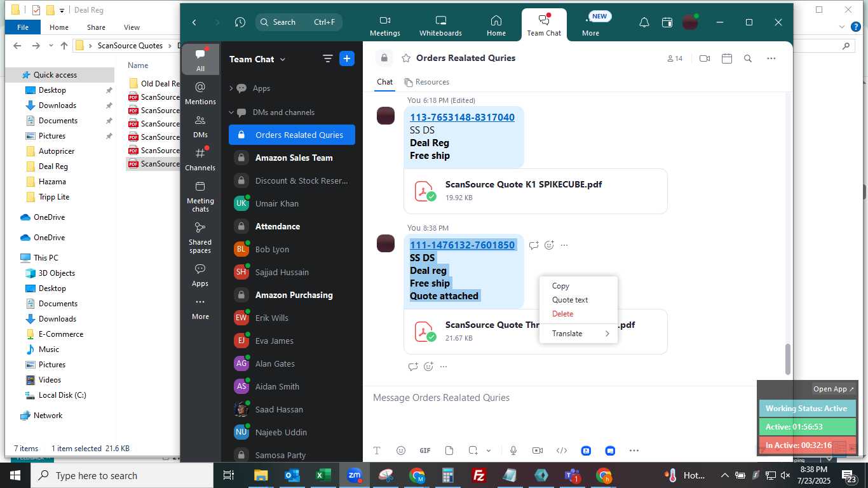Open Outlook from Windows taskbar
The height and width of the screenshot is (488, 868).
click(x=292, y=475)
